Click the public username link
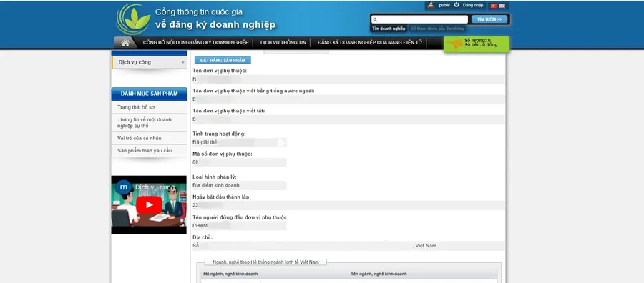Screen dimensions: 644x283 (x=444, y=5)
